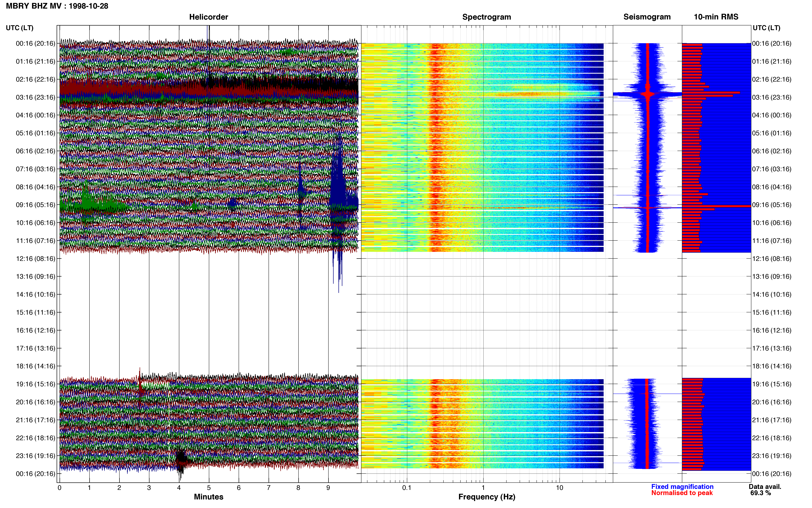This screenshot has height=508, width=812.
Task: Click the right '21:16 (17:16)' time label
Action: (x=772, y=420)
